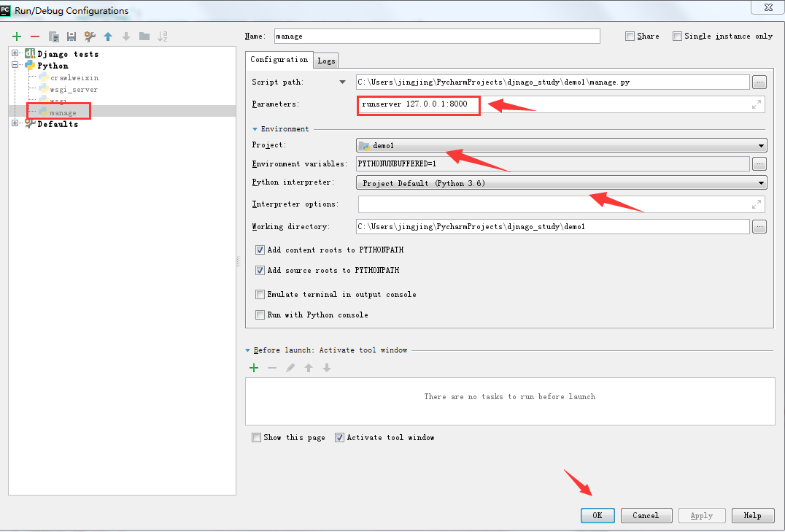The height and width of the screenshot is (532, 785).
Task: Enable Emulate terminal in output console
Action: (260, 295)
